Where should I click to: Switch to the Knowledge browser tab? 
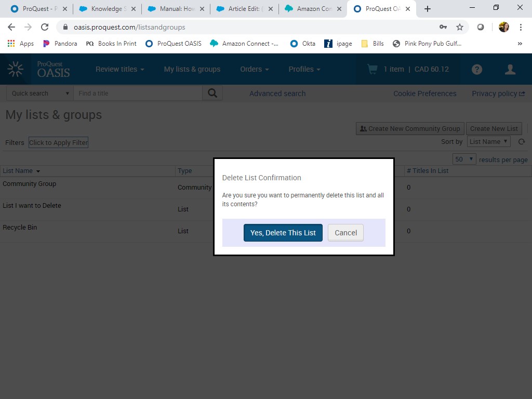pyautogui.click(x=106, y=9)
